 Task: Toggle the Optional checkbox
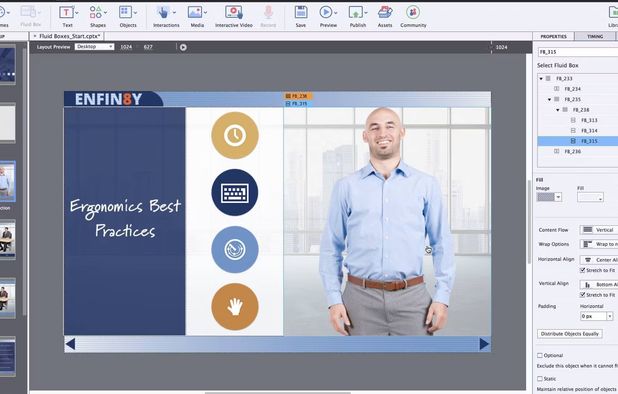click(x=540, y=355)
